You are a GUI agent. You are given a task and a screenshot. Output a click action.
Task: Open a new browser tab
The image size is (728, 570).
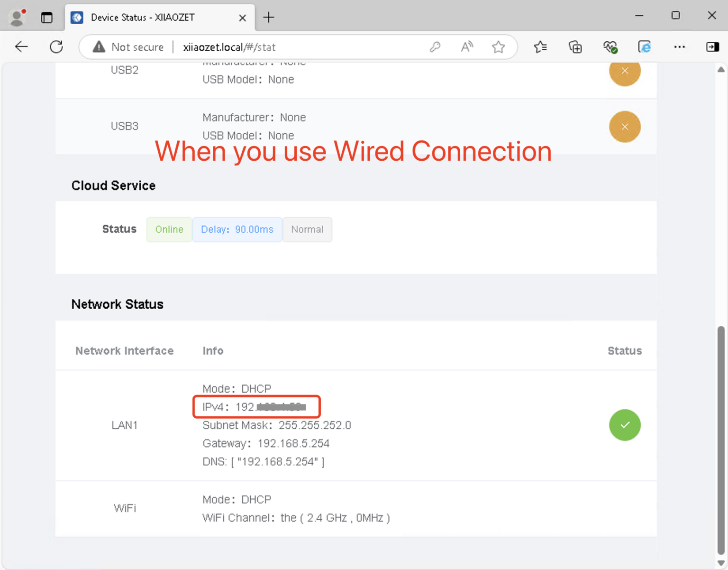[268, 17]
